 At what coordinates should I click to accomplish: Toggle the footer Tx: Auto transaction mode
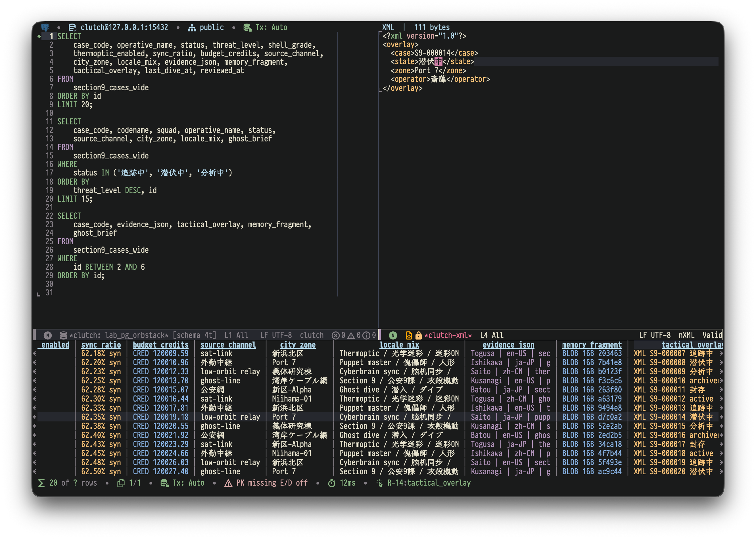(183, 483)
